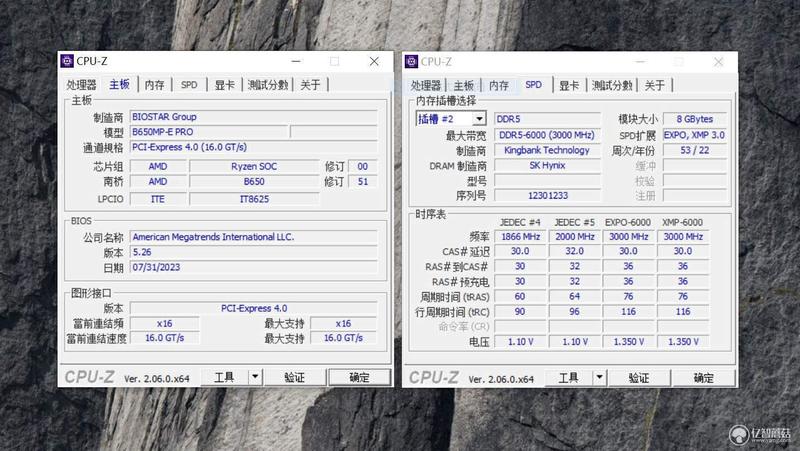Click the EXPO-6000 column header

pos(628,222)
